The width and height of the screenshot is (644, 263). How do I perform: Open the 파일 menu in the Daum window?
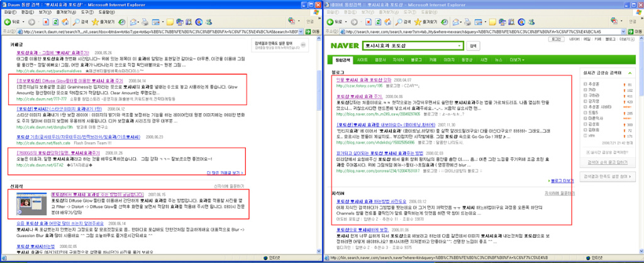[x=9, y=13]
